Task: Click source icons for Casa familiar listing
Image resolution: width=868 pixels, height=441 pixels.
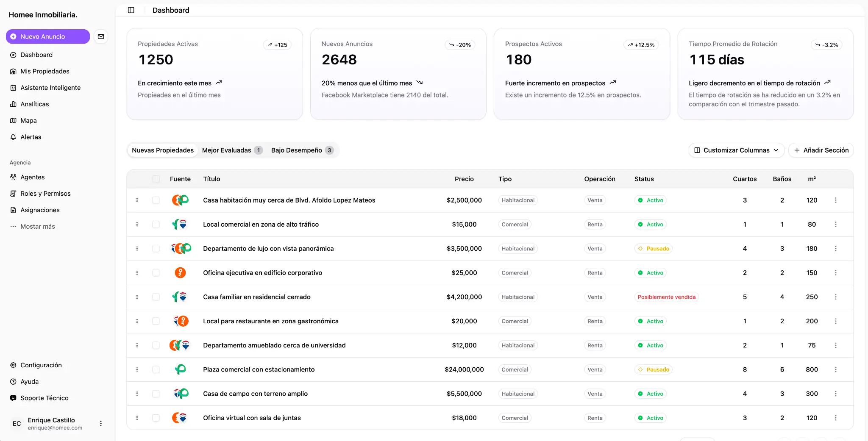Action: pos(180,297)
